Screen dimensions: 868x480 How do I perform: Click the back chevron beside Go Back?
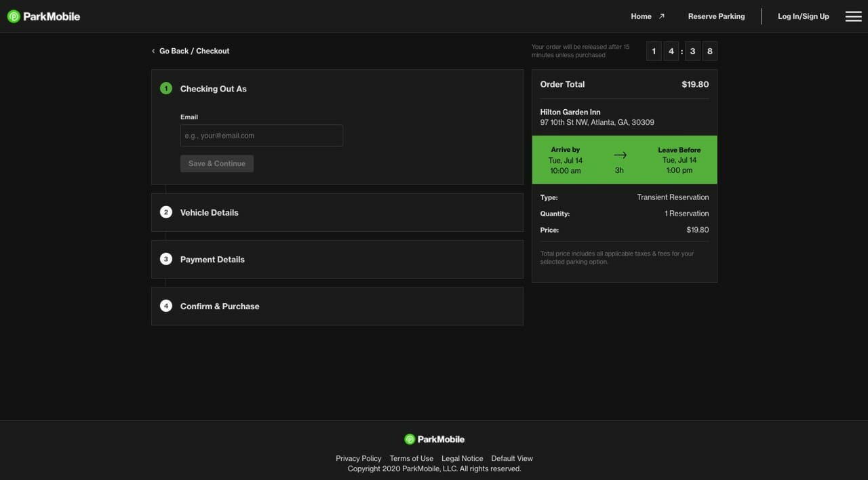[x=153, y=51]
